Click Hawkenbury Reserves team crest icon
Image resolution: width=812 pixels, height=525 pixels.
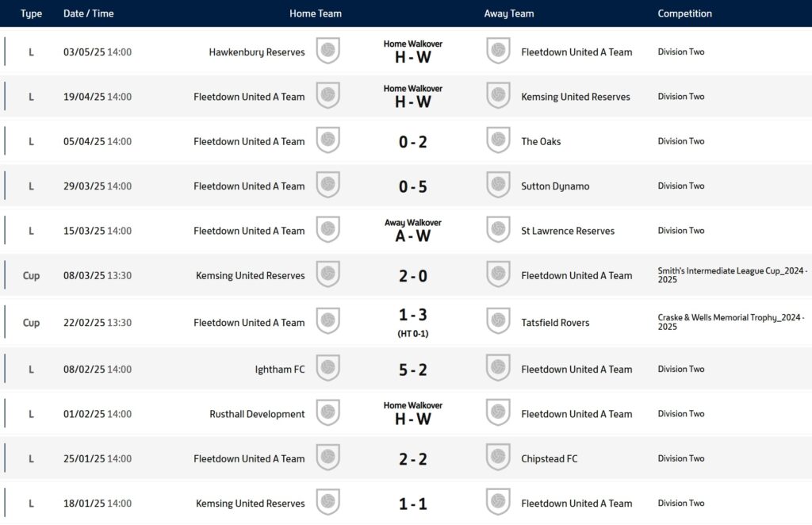pos(327,51)
